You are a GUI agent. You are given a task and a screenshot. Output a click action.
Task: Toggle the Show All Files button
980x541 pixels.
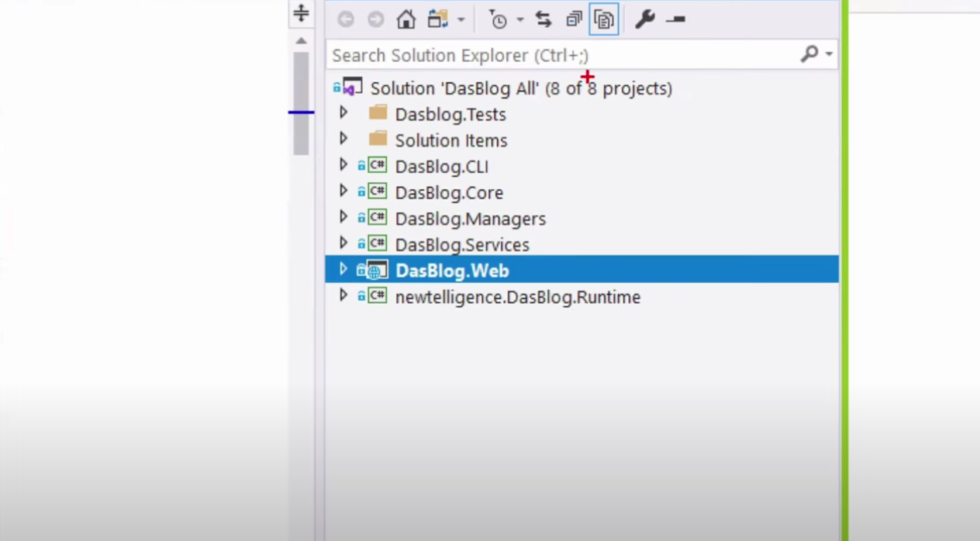point(604,19)
